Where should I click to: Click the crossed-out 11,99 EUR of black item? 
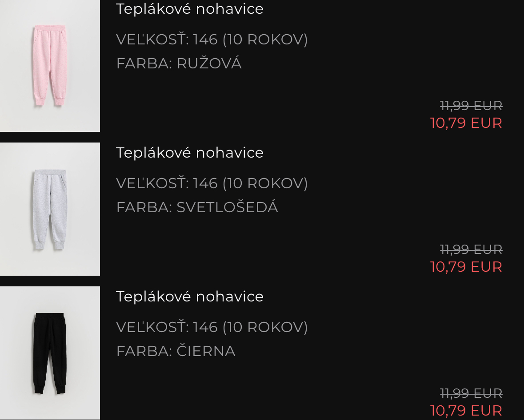[x=471, y=393]
